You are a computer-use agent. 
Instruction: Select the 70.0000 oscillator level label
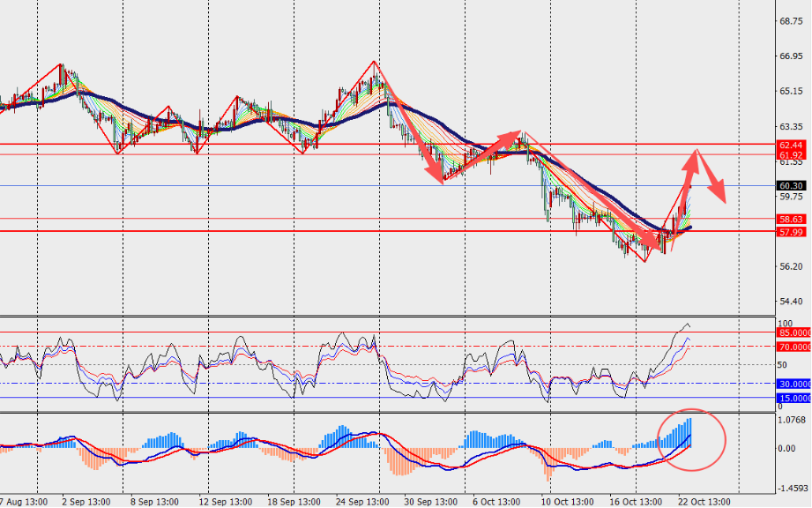pos(793,346)
